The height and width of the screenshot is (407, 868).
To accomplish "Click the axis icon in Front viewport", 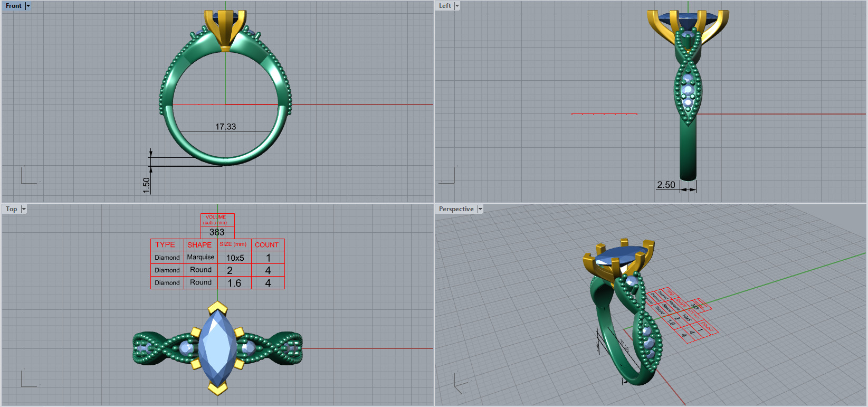I will (29, 175).
